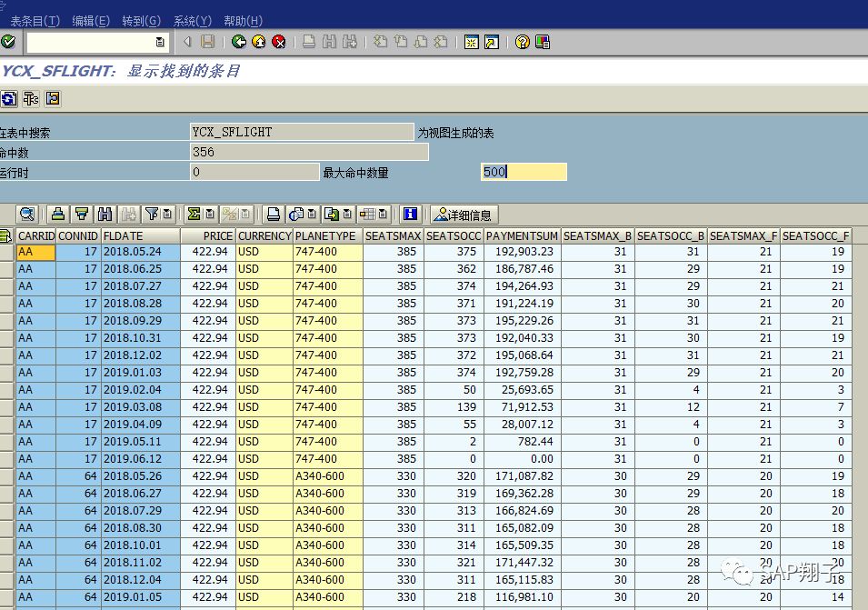The width and height of the screenshot is (868, 610).
Task: Click the PAYMENTSUM cell 116,981.10
Action: (522, 597)
